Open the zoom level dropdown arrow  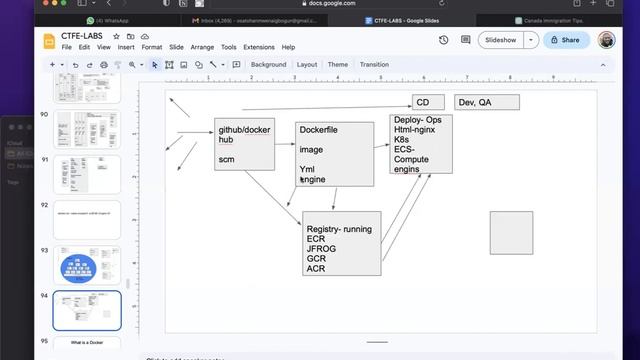click(x=142, y=64)
